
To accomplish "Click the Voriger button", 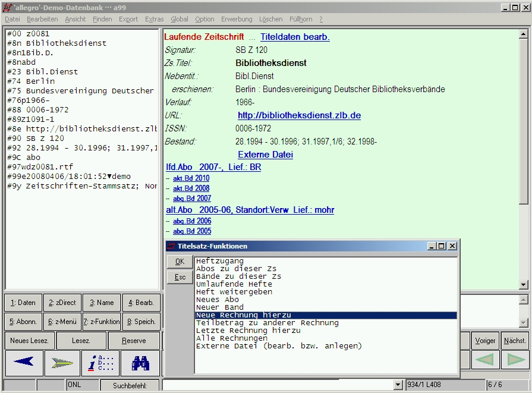I will click(x=485, y=341).
